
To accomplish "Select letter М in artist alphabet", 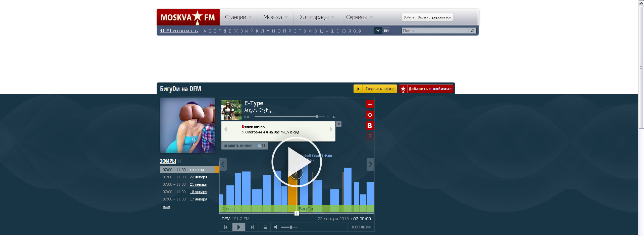I will [x=268, y=31].
